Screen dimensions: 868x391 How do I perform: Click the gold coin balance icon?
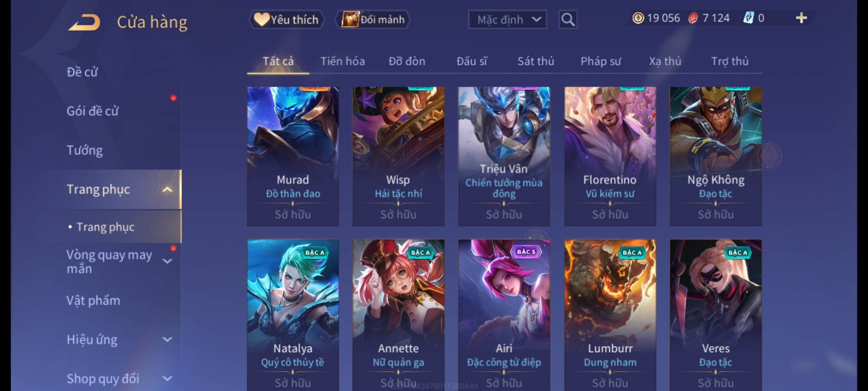[638, 18]
